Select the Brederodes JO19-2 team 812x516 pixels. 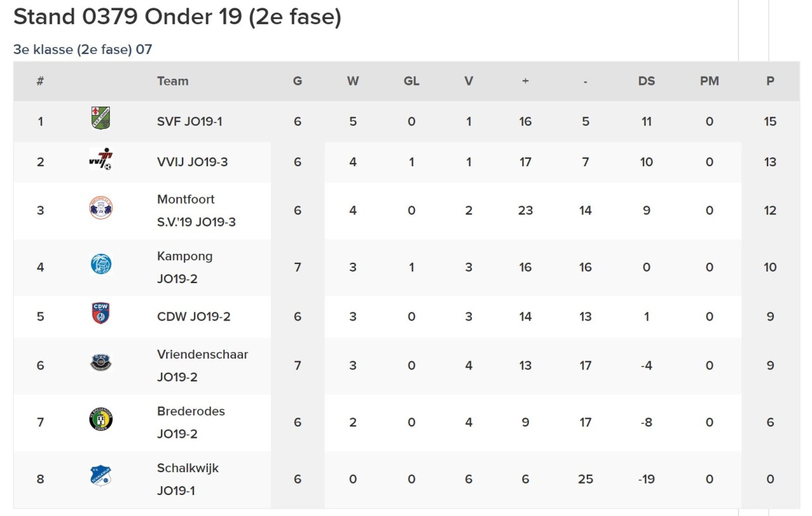(x=191, y=422)
